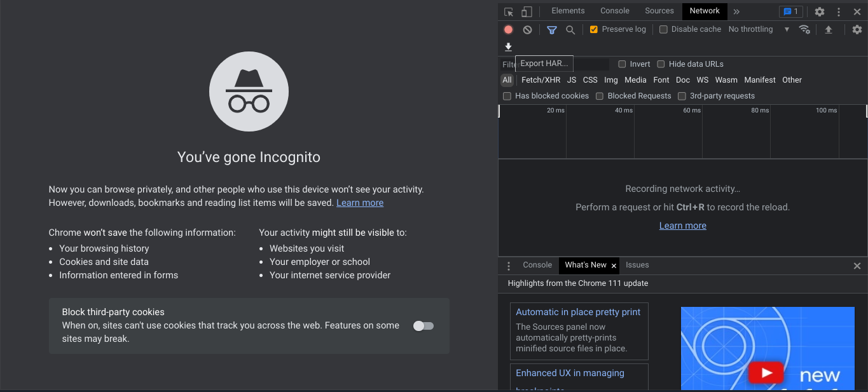Click the Incognito hat and glasses logo
This screenshot has width=868, height=392.
pyautogui.click(x=249, y=91)
